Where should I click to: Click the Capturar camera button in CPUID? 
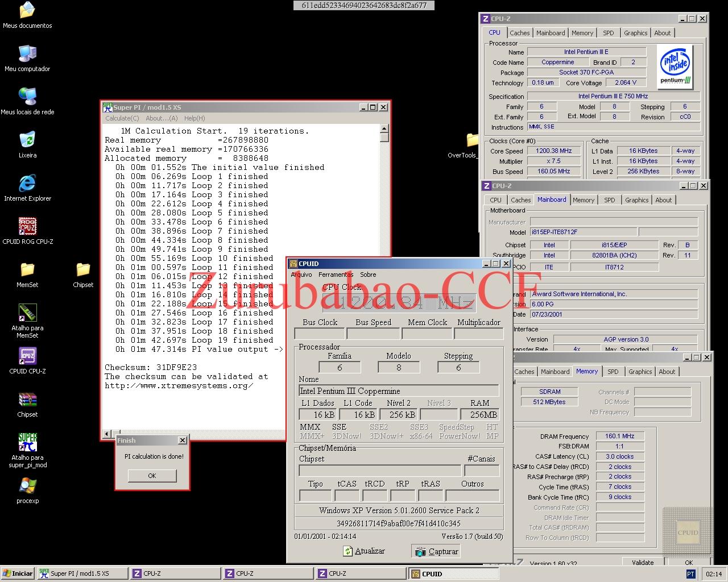pos(437,551)
